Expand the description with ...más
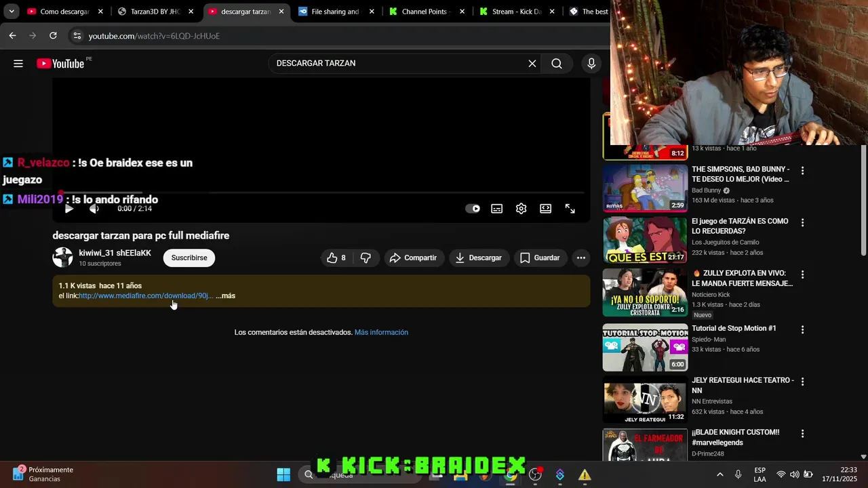This screenshot has width=868, height=488. pyautogui.click(x=226, y=296)
